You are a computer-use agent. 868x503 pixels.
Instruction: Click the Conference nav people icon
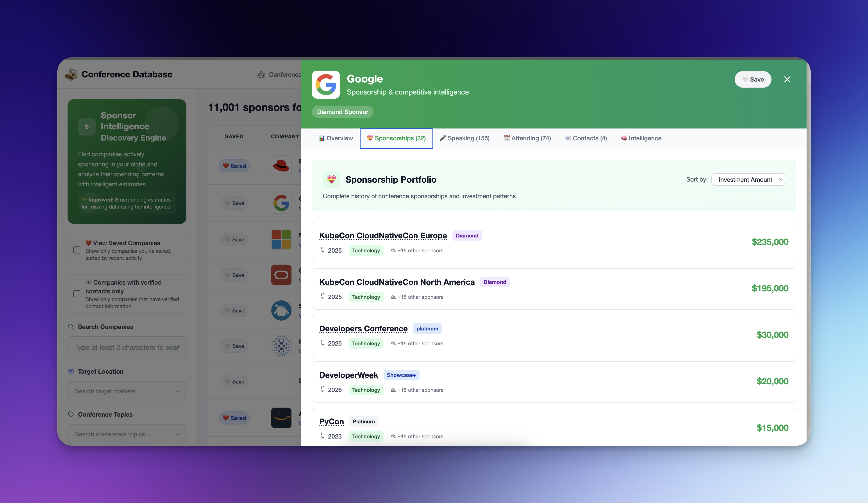click(x=261, y=75)
